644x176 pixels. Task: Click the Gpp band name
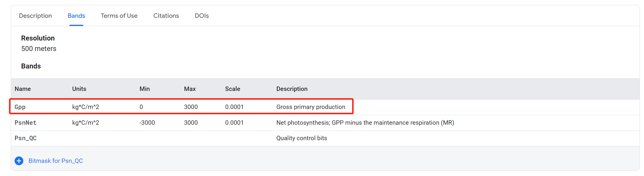pos(20,107)
